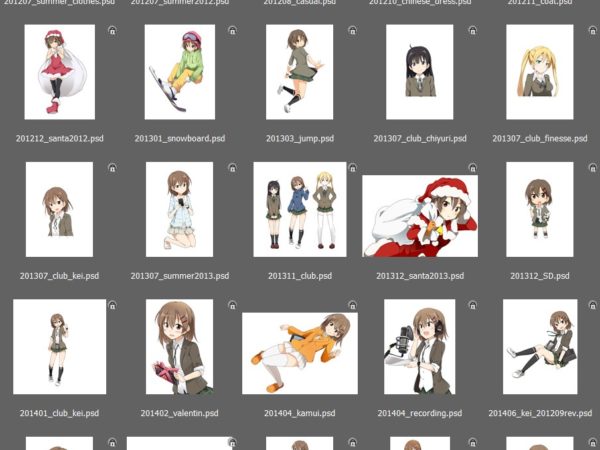Pick the 201307_summer2013.psd thumbnail
Screen dimensions: 600x450
point(179,209)
